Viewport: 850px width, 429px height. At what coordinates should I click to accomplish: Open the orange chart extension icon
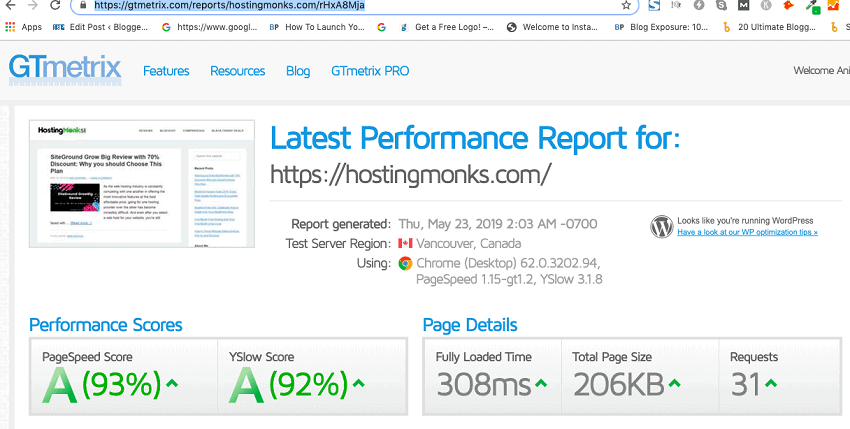click(834, 5)
